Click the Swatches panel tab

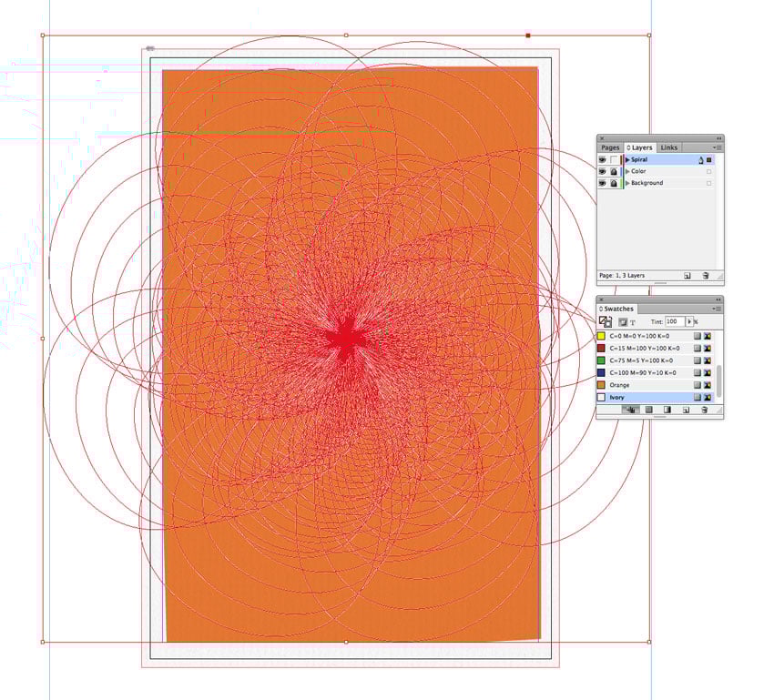click(x=616, y=309)
